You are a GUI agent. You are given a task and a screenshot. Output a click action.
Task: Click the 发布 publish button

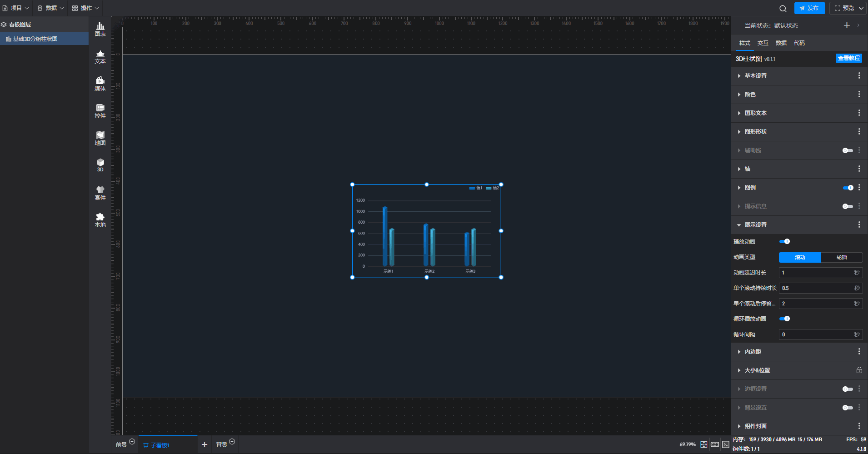pos(809,8)
